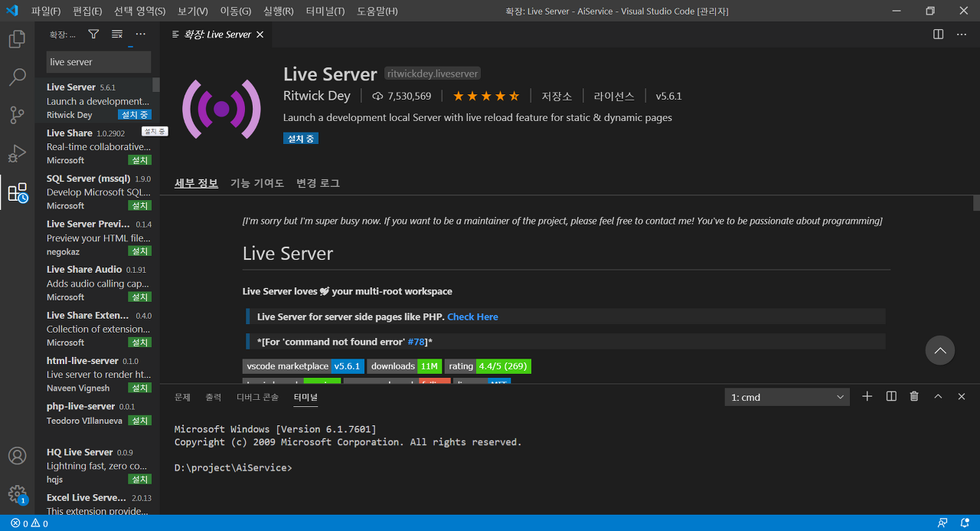Open the Search view in activity bar

[17, 77]
